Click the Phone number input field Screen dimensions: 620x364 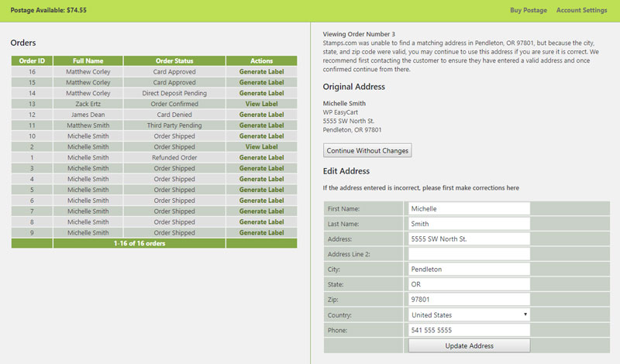[468, 330]
